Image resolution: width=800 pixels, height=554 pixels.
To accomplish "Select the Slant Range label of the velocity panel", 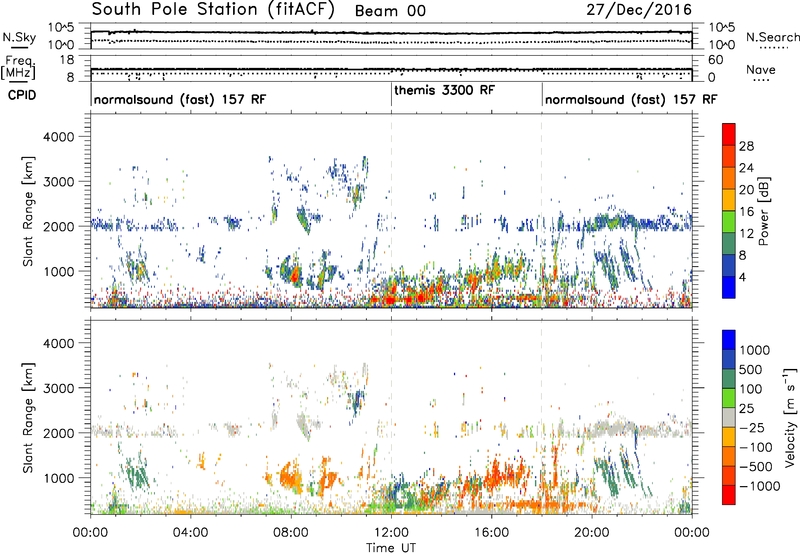I will click(x=28, y=418).
